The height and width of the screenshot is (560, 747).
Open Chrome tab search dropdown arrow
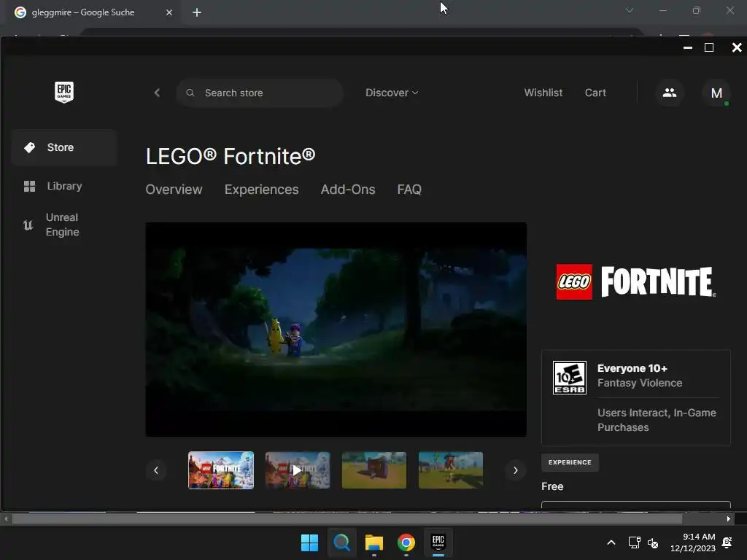630,10
